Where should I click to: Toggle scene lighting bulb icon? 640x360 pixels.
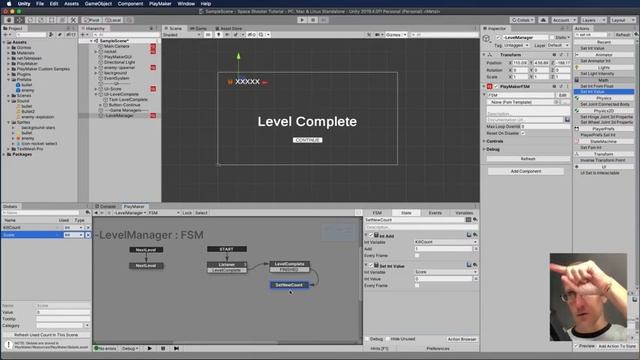(x=218, y=35)
